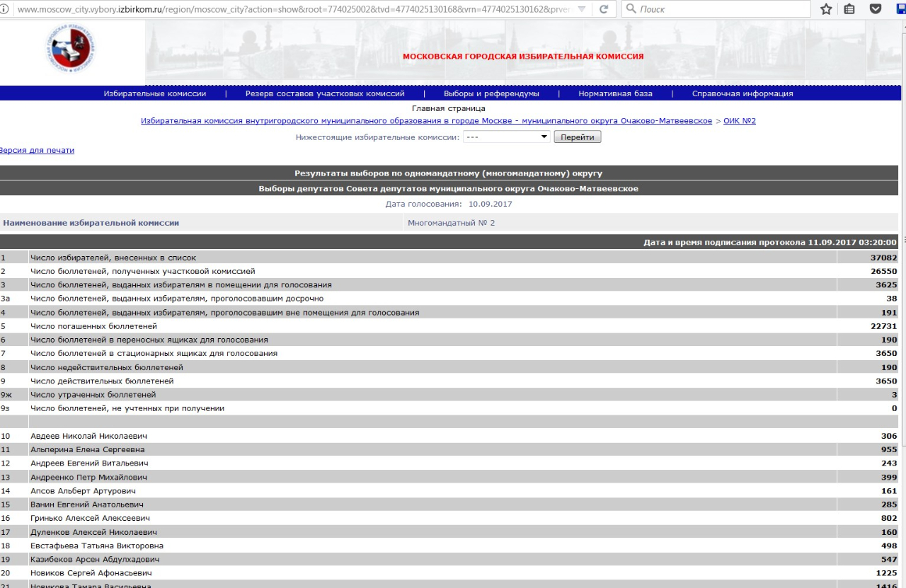Click the magnifier icon in the search box
This screenshot has width=906, height=588.
[x=630, y=9]
